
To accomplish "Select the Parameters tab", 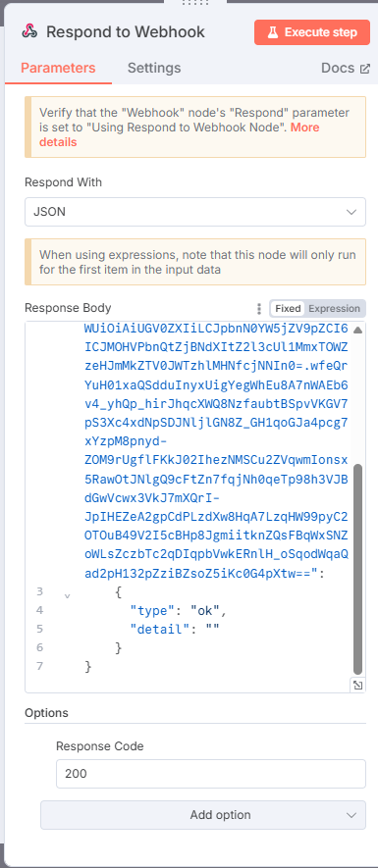I will tap(58, 68).
